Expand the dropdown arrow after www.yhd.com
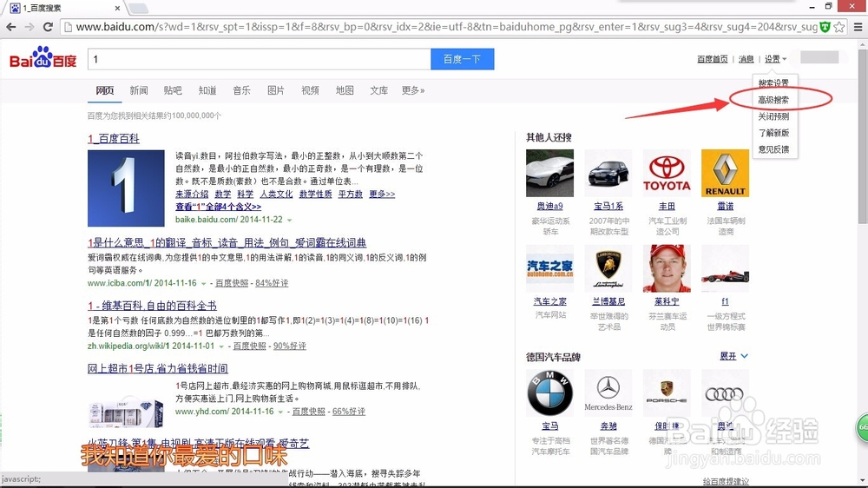The image size is (868, 488). 280,412
